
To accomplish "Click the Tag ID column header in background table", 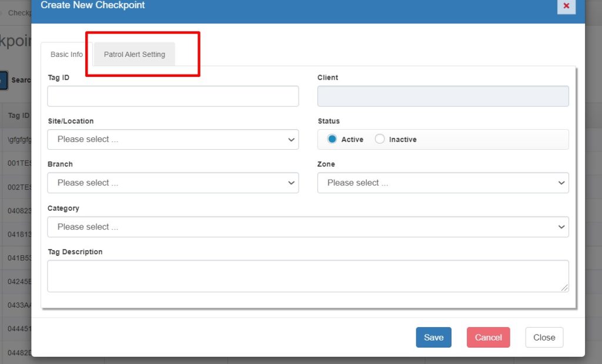I will (18, 116).
